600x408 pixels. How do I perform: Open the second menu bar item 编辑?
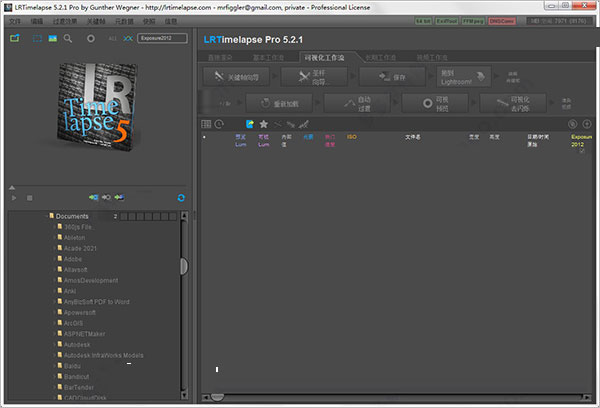[37, 21]
